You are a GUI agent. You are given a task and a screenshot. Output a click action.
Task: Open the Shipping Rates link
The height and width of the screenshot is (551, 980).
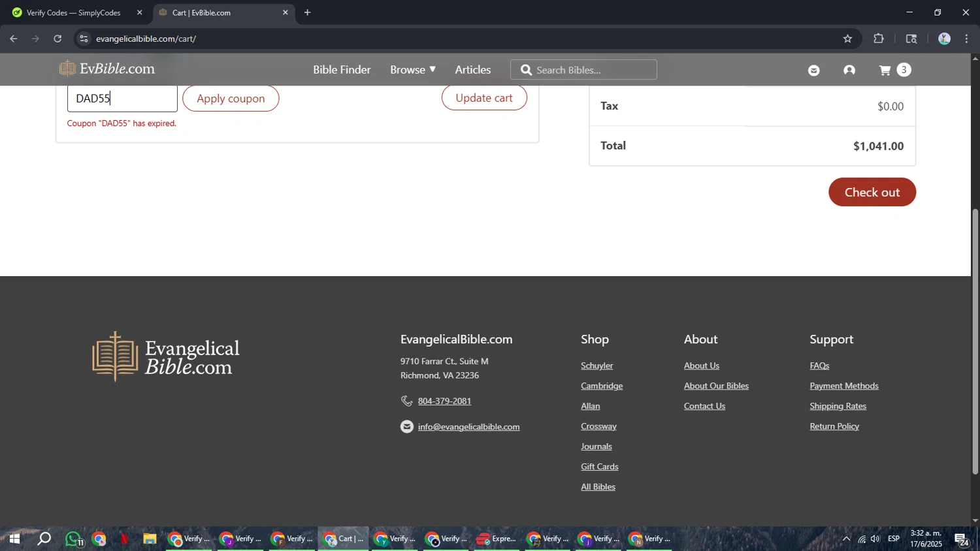click(x=838, y=406)
